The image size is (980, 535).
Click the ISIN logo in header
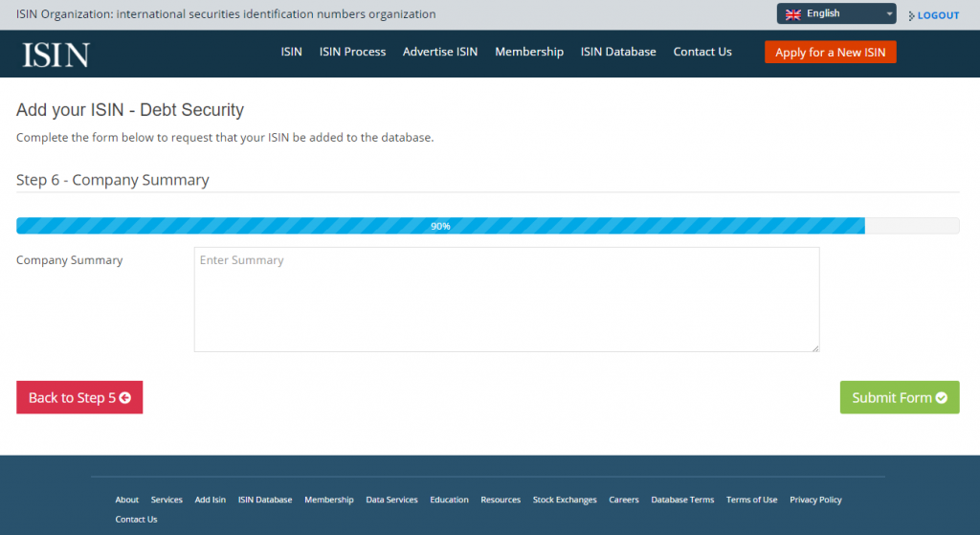56,55
